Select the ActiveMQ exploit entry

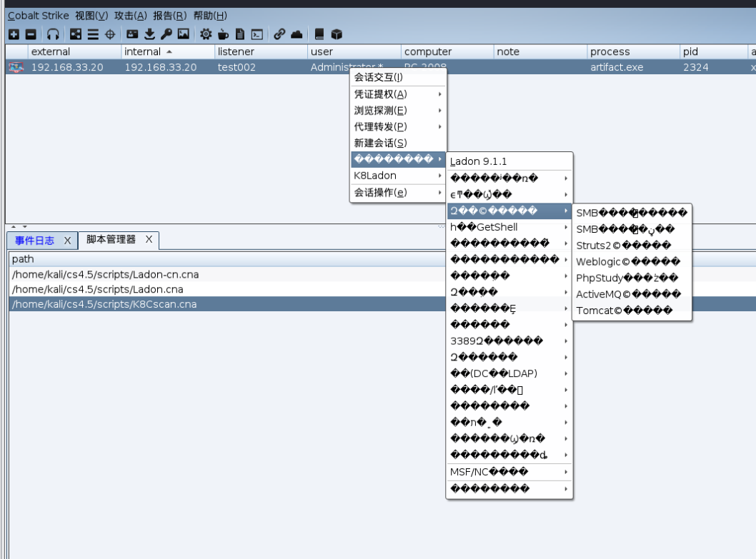tap(632, 294)
